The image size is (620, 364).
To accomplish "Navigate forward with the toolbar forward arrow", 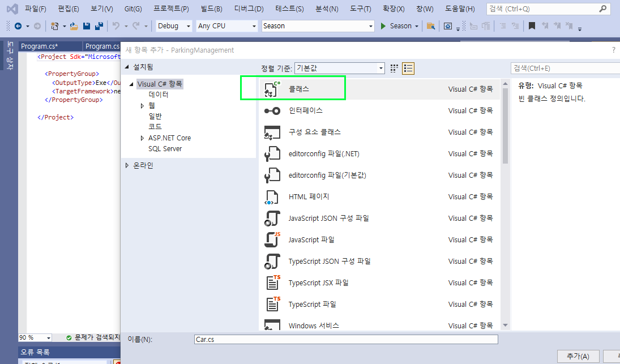I will [37, 26].
